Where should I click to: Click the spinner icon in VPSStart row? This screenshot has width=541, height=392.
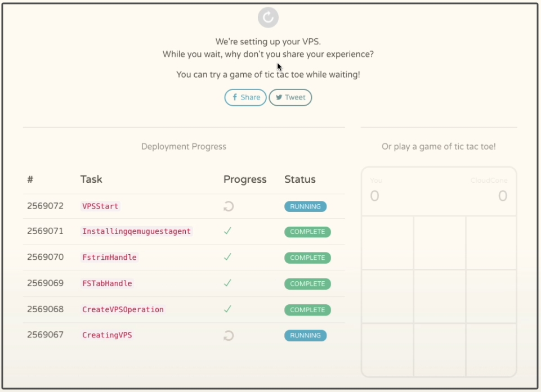click(x=229, y=206)
